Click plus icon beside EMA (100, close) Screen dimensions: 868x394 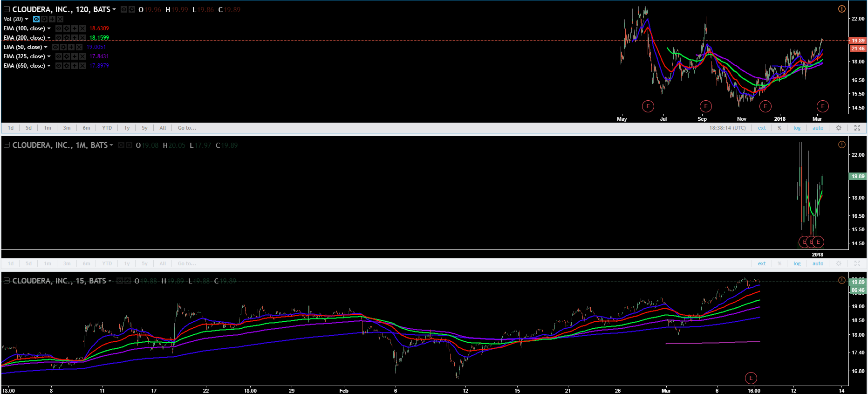click(x=75, y=28)
